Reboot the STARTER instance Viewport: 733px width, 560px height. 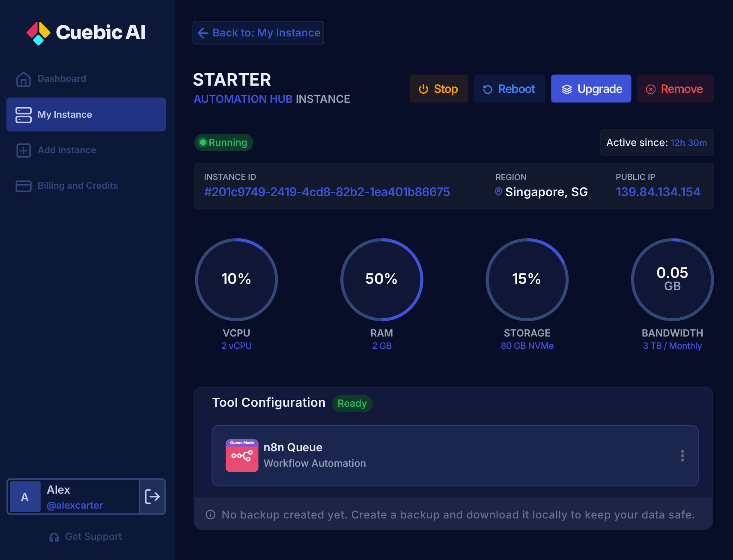[x=509, y=89]
